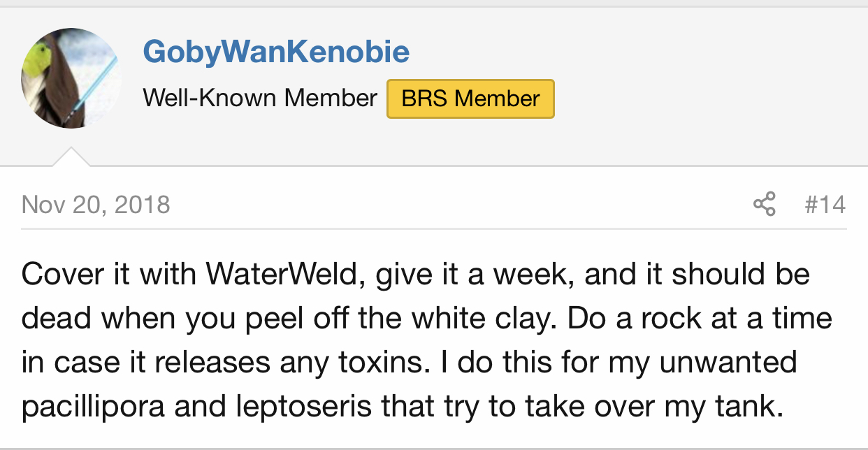Click the yellow BRS Member badge

pos(470,99)
